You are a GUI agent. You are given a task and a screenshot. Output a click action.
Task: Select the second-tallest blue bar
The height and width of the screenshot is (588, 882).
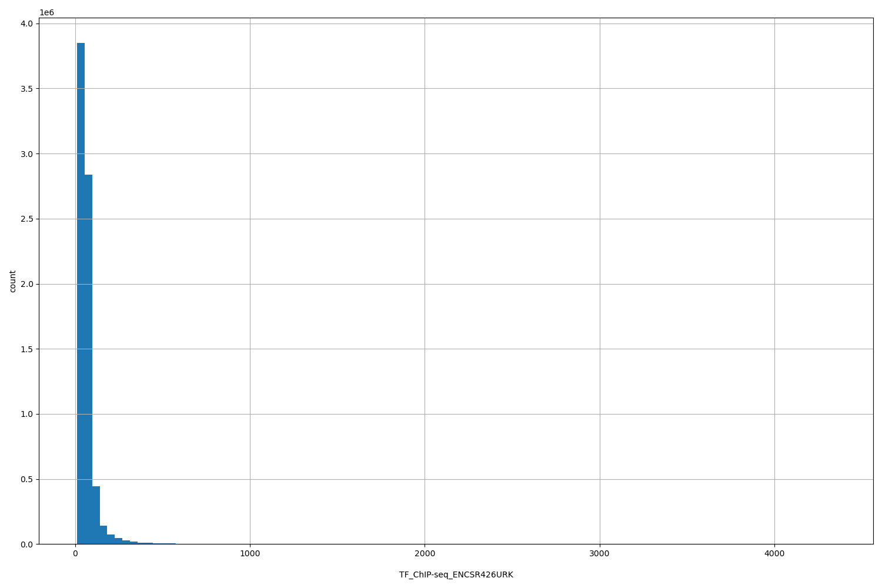[x=89, y=353]
